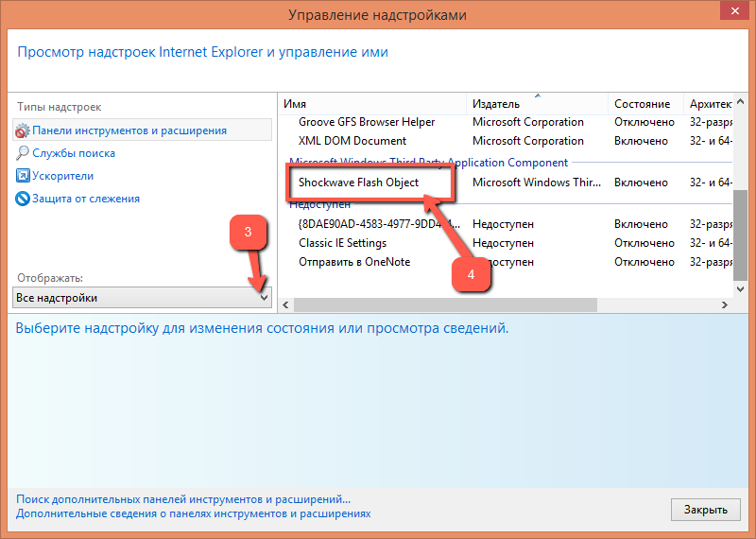Click Microsoft Windows Thir... publisher cell
Screen dimensions: 756x539
[x=537, y=183]
